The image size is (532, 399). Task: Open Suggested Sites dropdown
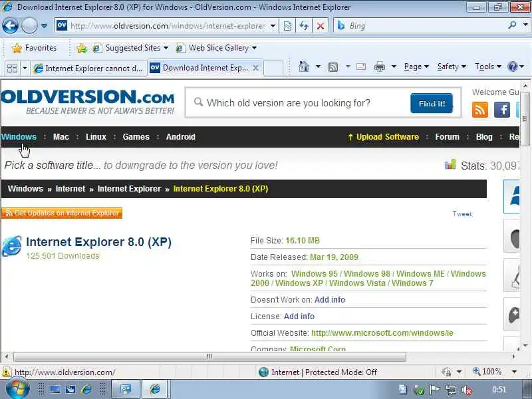point(131,48)
